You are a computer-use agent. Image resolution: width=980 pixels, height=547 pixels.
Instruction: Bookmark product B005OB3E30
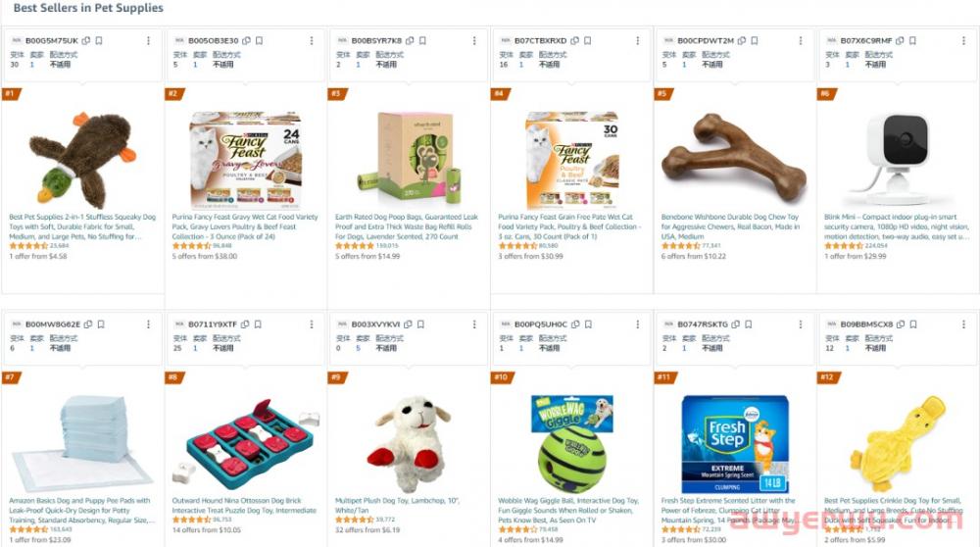[x=260, y=40]
